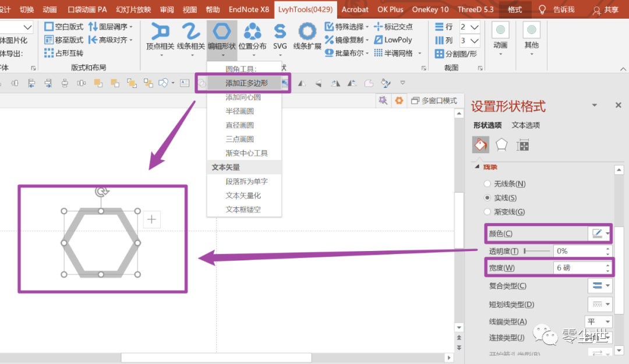Open the 动画 group button
Viewport: 629px width, 364px height.
(500, 38)
